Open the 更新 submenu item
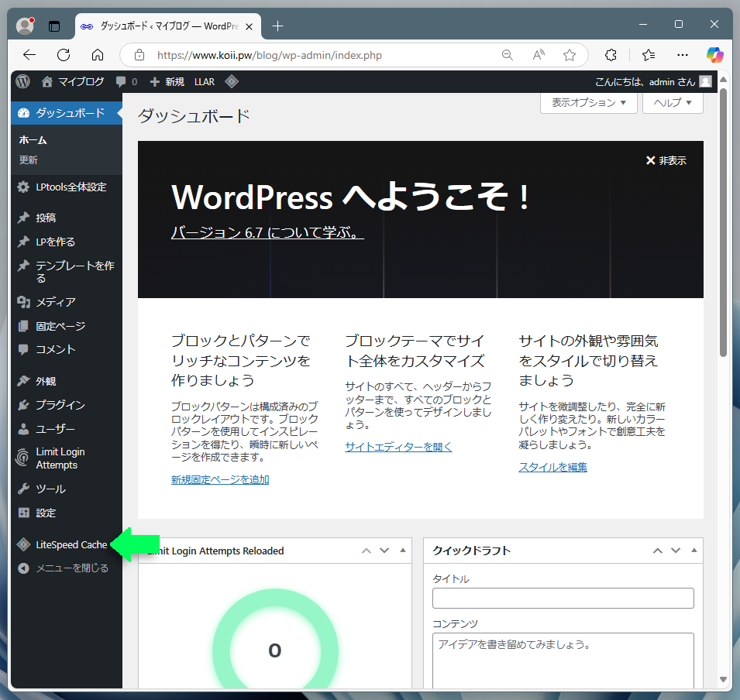 [29, 160]
